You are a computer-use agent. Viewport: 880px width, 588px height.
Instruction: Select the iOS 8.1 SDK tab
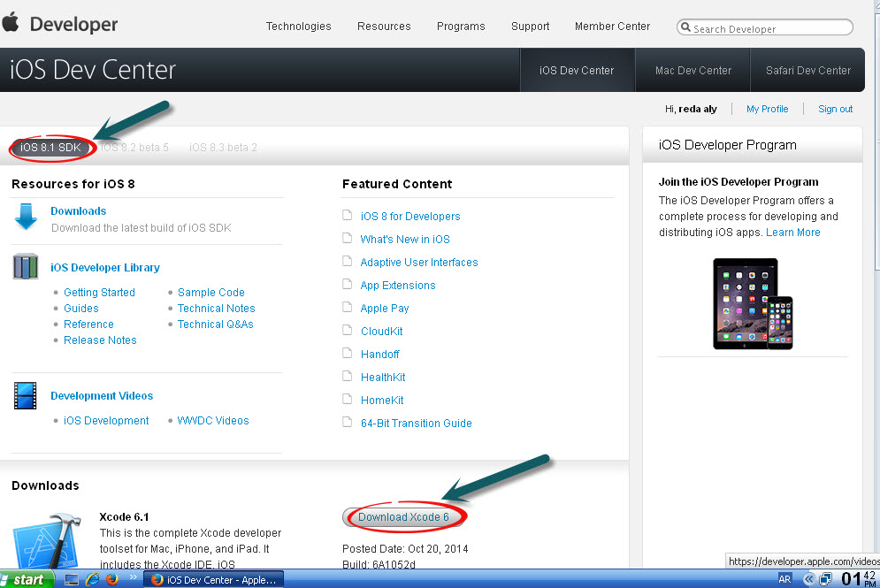[x=51, y=148]
